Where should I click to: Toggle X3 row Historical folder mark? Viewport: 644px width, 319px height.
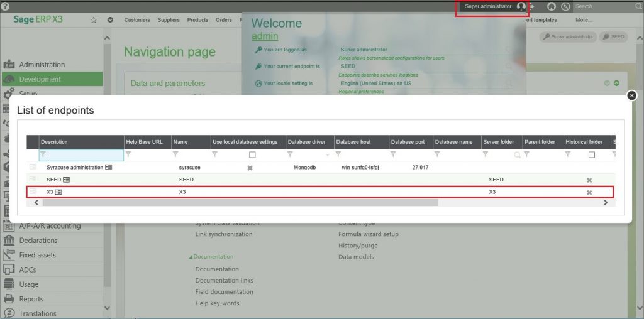(589, 192)
